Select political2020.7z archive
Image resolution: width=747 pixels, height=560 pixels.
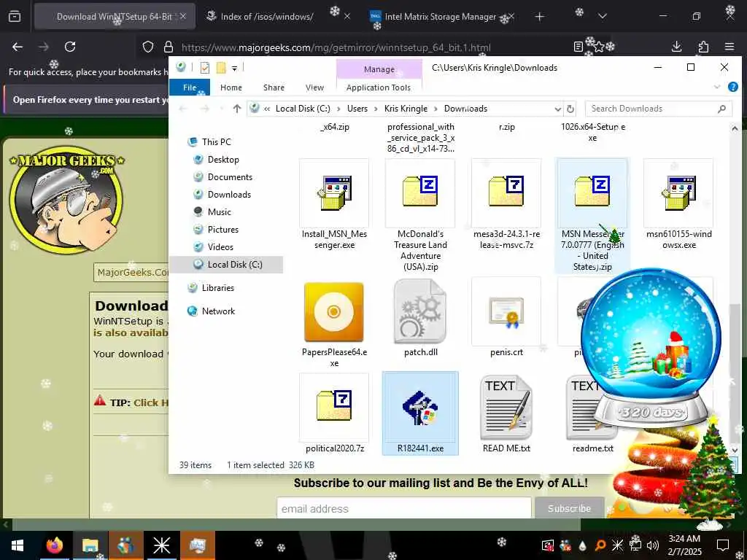334,413
